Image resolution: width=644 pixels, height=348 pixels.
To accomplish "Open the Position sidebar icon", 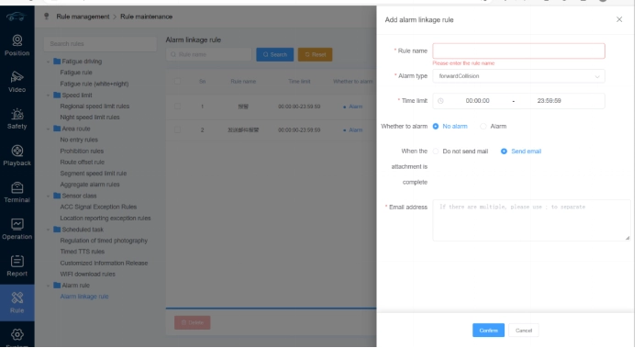I will 17,40.
